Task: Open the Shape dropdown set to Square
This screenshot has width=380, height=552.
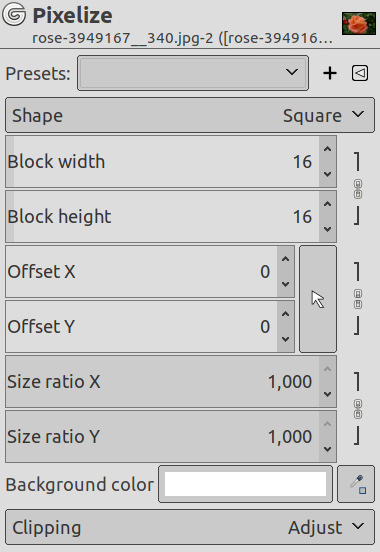Action: coord(190,115)
